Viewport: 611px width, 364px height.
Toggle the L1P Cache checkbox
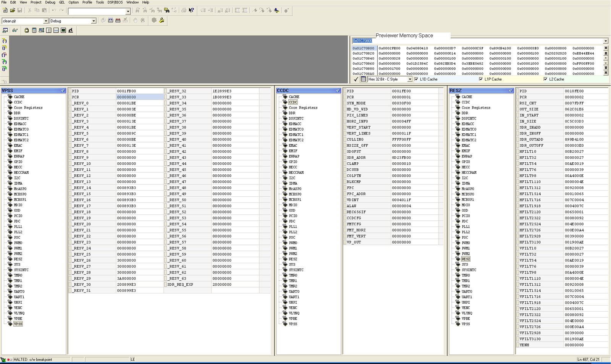click(x=481, y=79)
